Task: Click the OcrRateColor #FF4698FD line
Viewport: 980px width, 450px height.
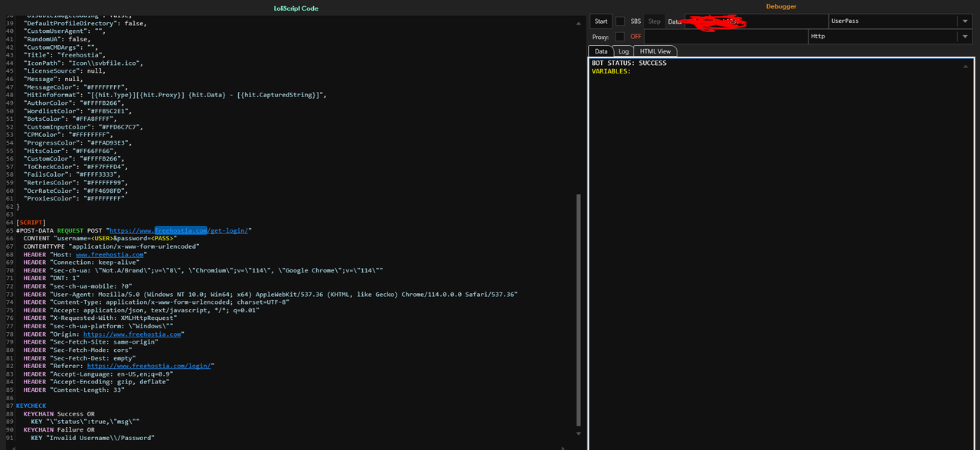Action: coord(77,191)
